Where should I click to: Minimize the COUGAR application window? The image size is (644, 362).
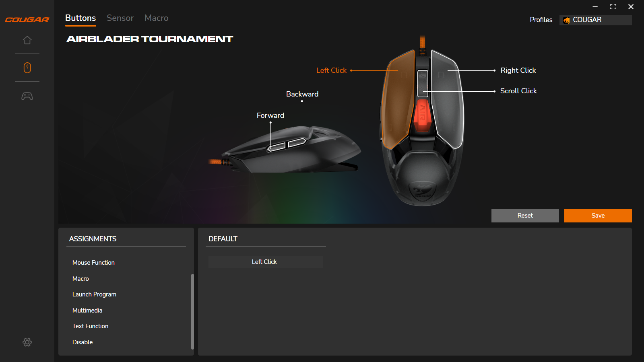point(595,7)
